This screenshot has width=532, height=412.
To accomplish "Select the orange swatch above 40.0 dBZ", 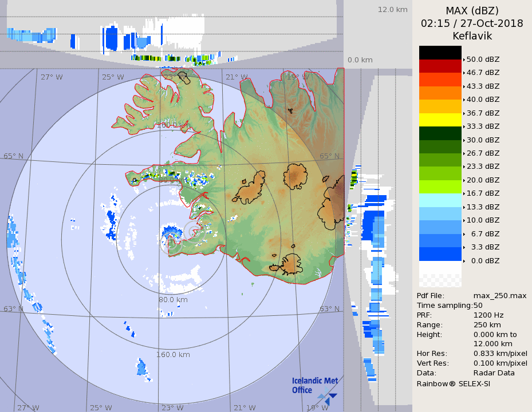I will (x=440, y=93).
